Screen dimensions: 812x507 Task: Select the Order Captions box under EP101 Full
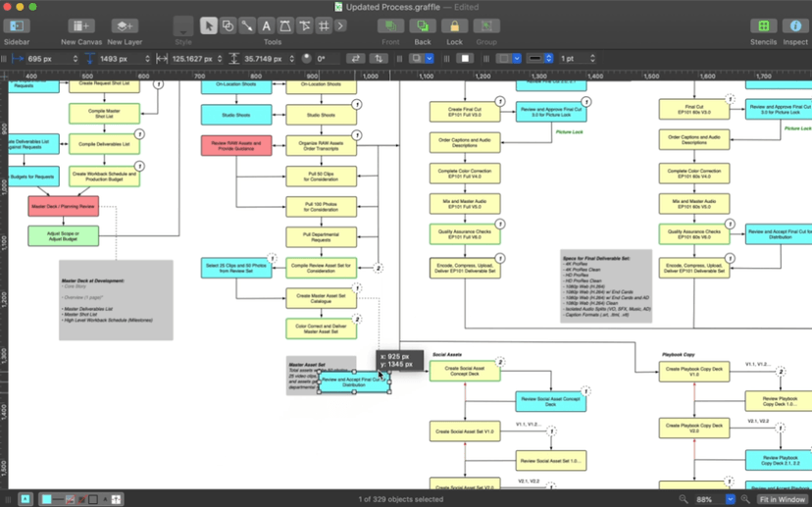[x=465, y=142]
